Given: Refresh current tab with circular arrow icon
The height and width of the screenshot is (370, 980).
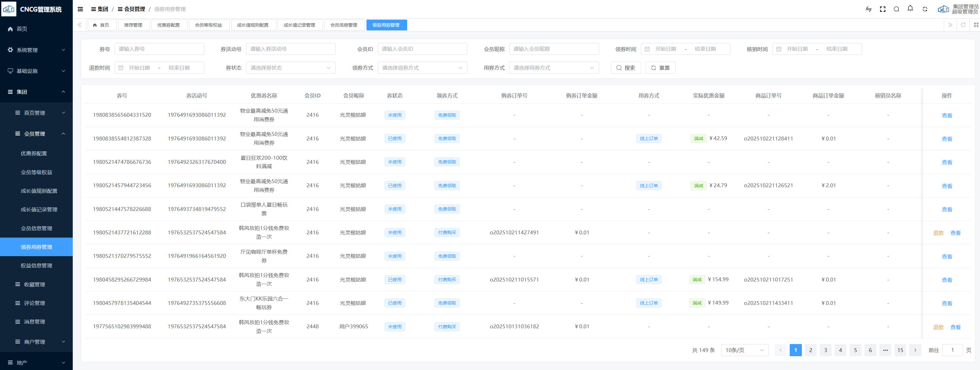Looking at the screenshot, I should [x=963, y=25].
